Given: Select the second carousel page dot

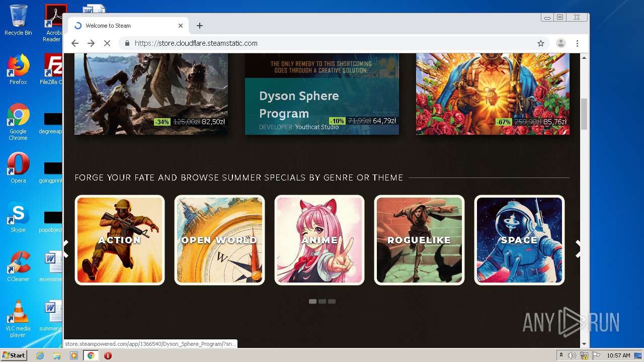Looking at the screenshot, I should (x=322, y=302).
